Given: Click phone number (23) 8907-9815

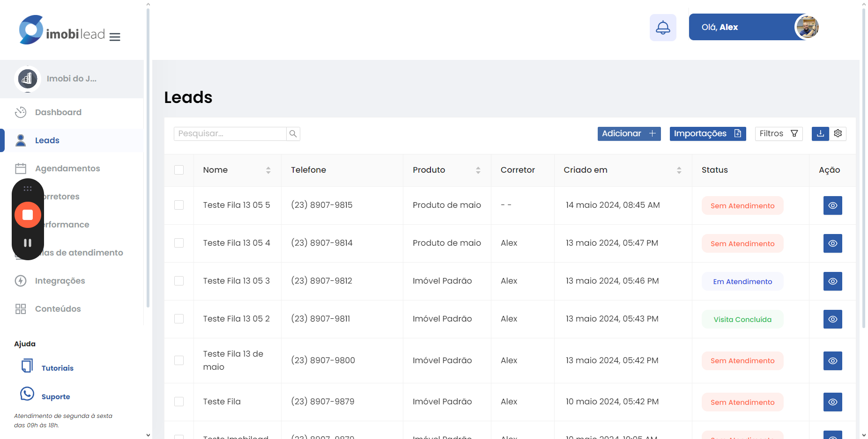Looking at the screenshot, I should coord(321,205).
